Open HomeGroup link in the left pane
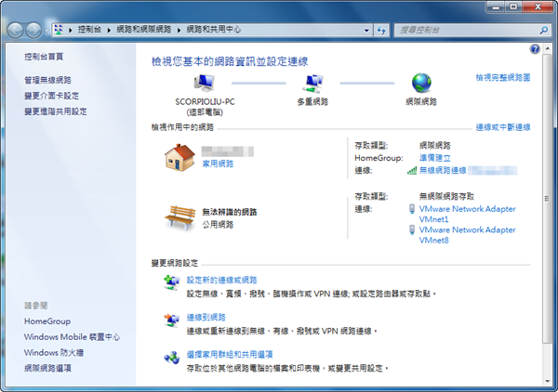The image size is (558, 392). (x=47, y=321)
